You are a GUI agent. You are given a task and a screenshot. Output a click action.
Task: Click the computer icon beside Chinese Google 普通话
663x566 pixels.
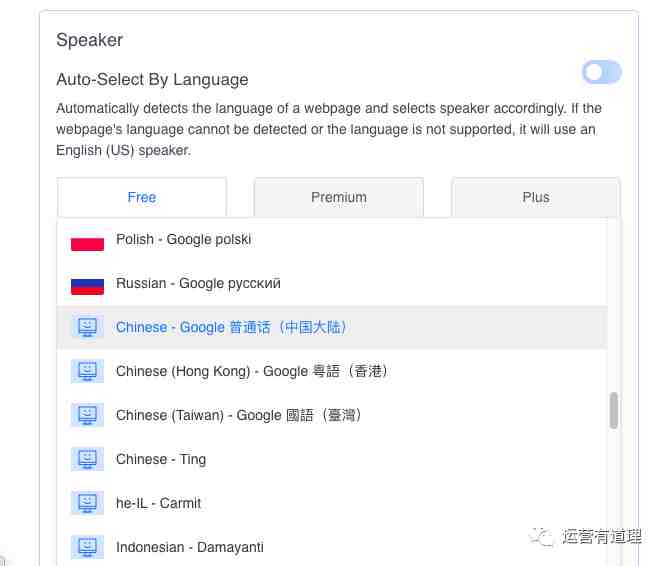tap(88, 328)
